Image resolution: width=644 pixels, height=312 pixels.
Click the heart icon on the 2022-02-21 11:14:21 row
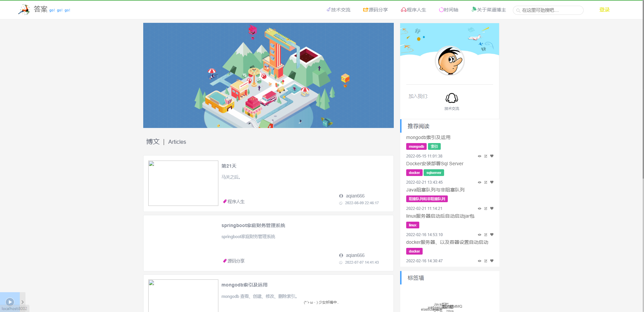click(492, 208)
